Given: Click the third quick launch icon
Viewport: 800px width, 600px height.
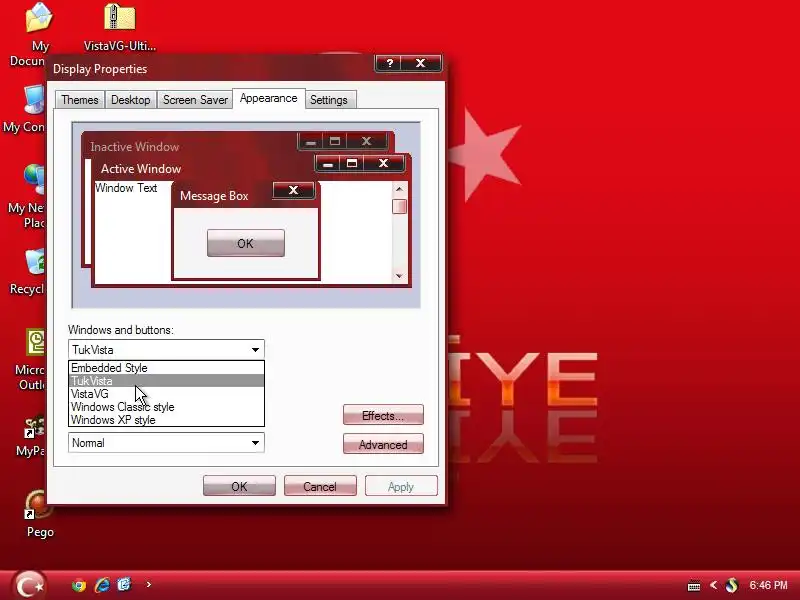Looking at the screenshot, I should coord(124,585).
